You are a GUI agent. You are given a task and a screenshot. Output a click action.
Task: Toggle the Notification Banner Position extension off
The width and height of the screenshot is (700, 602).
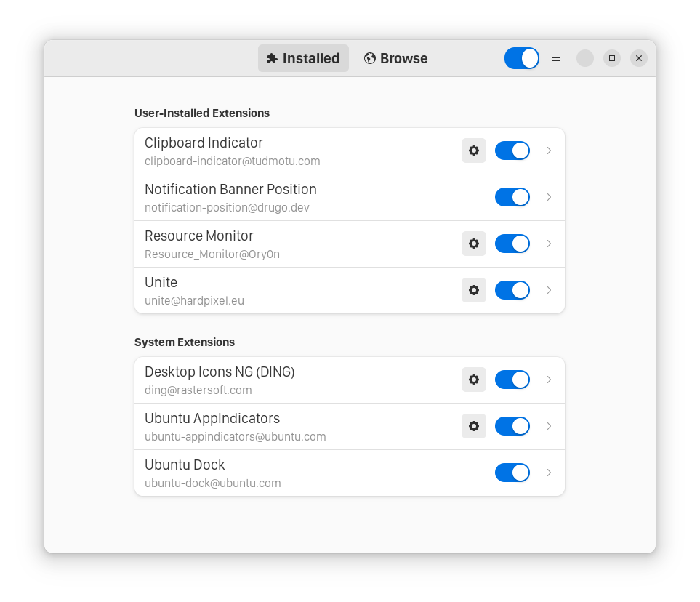click(x=512, y=197)
